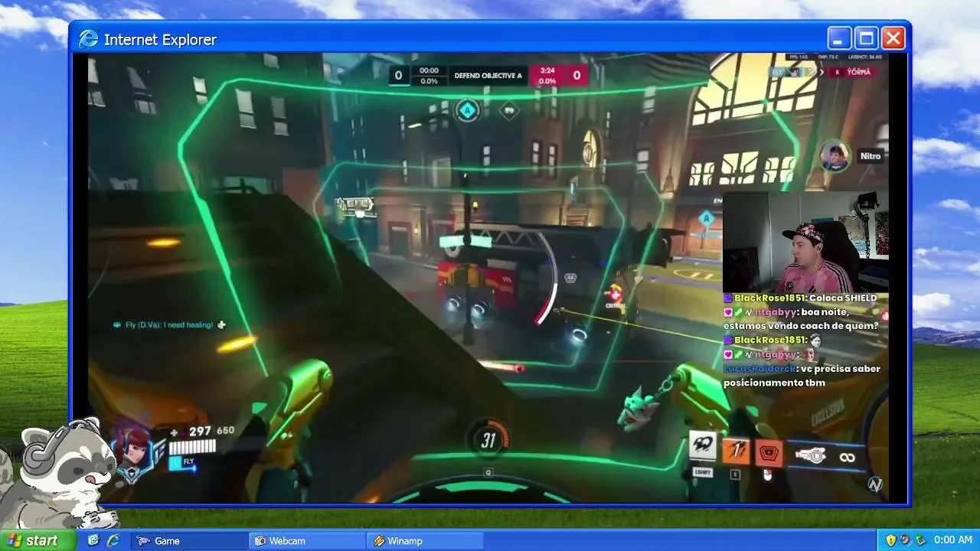Click the Nitro name label

click(x=871, y=156)
